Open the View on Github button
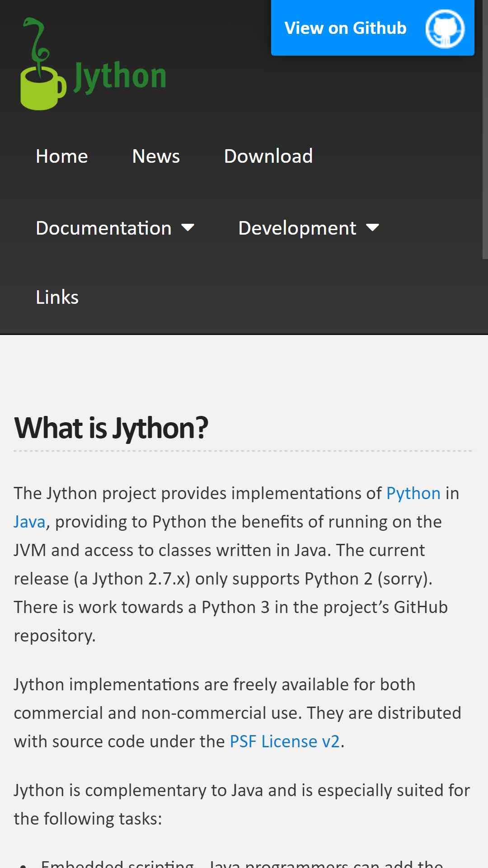 point(372,28)
